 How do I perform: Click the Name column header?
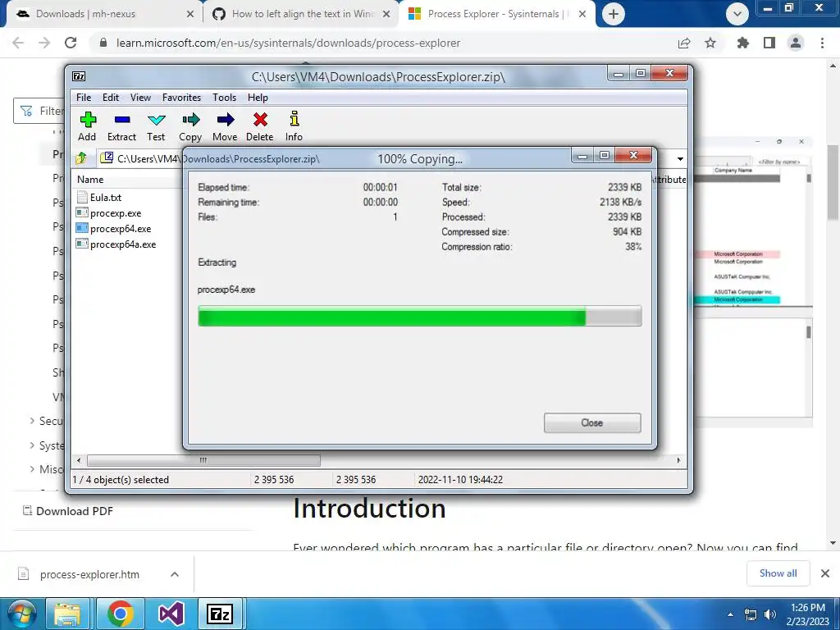[90, 180]
